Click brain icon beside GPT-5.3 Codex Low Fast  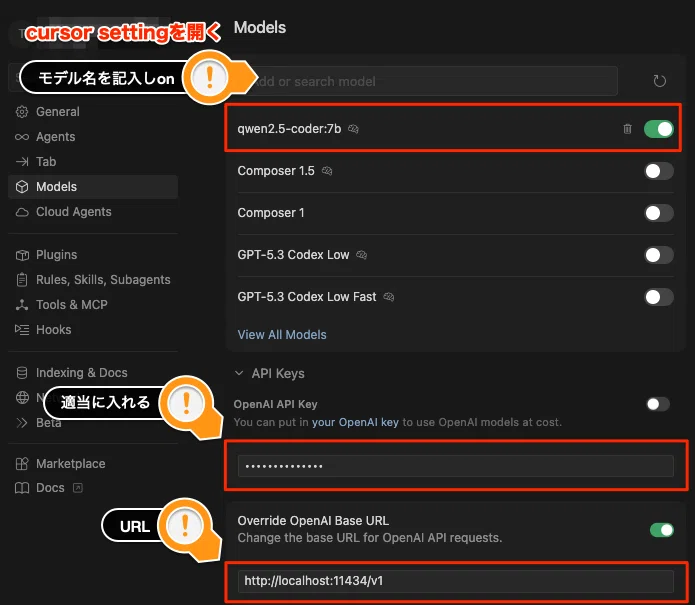click(389, 297)
